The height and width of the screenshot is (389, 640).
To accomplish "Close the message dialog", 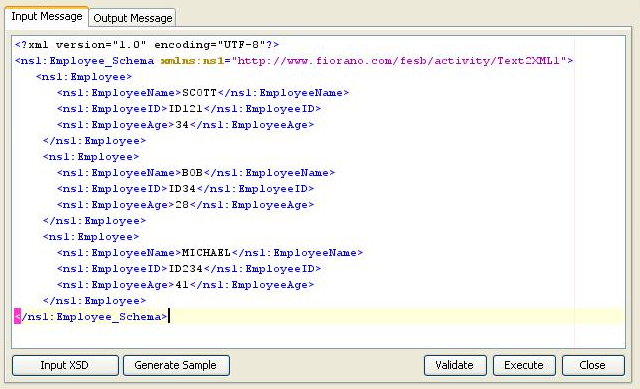I will coord(593,365).
